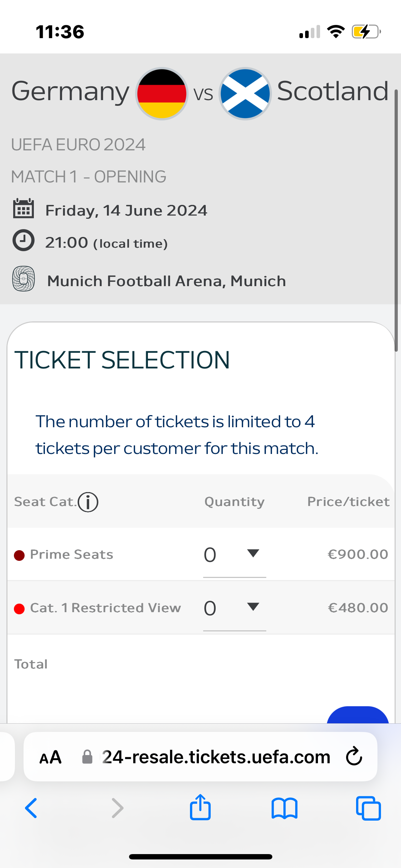Tap Safari back arrow
Image resolution: width=401 pixels, height=868 pixels.
click(x=31, y=808)
